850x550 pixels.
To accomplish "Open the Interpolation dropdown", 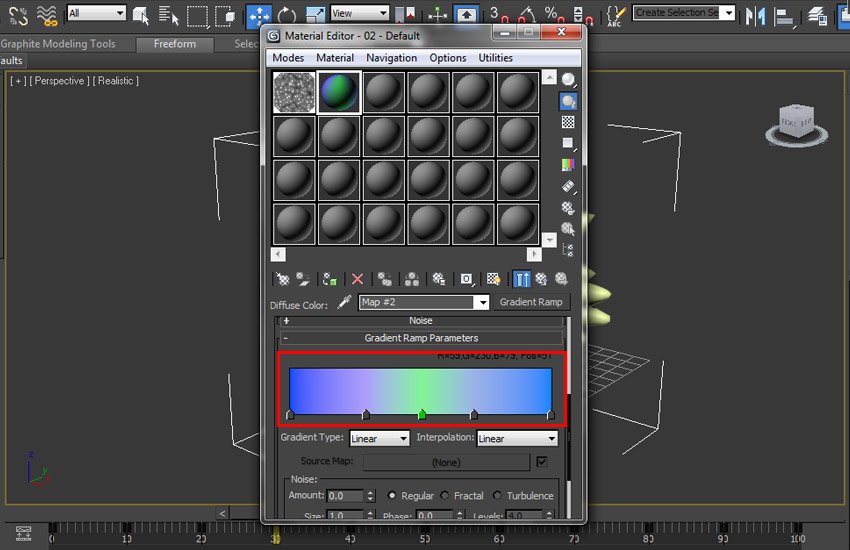I will 516,438.
